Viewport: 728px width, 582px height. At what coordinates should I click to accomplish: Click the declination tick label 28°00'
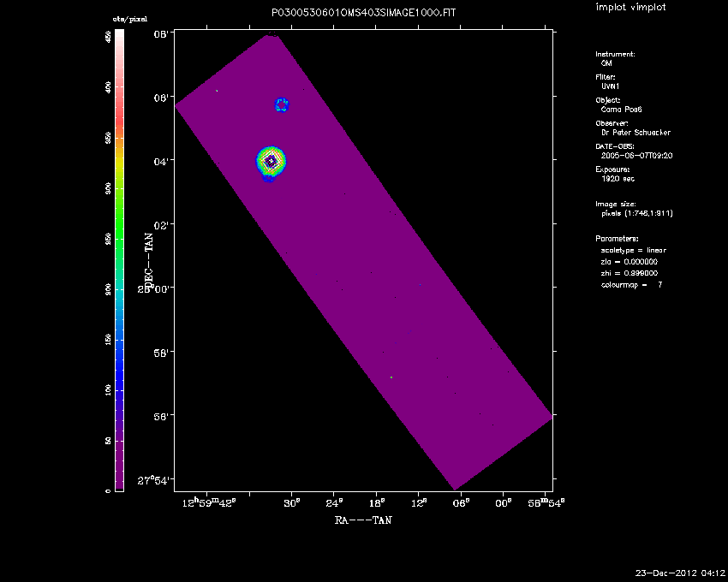pyautogui.click(x=152, y=288)
